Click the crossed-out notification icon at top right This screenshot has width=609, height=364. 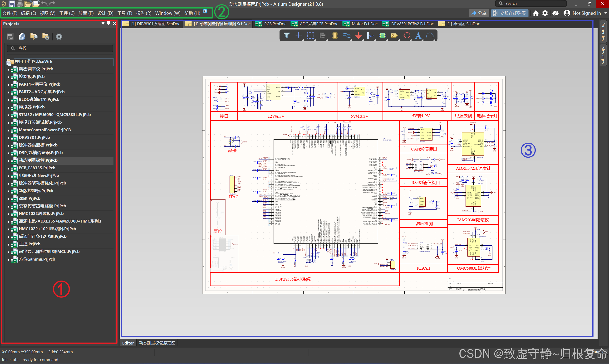(555, 13)
